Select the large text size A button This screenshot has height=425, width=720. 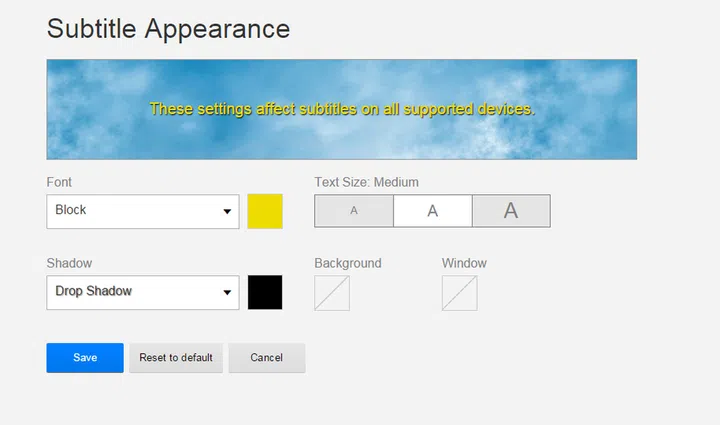click(511, 211)
